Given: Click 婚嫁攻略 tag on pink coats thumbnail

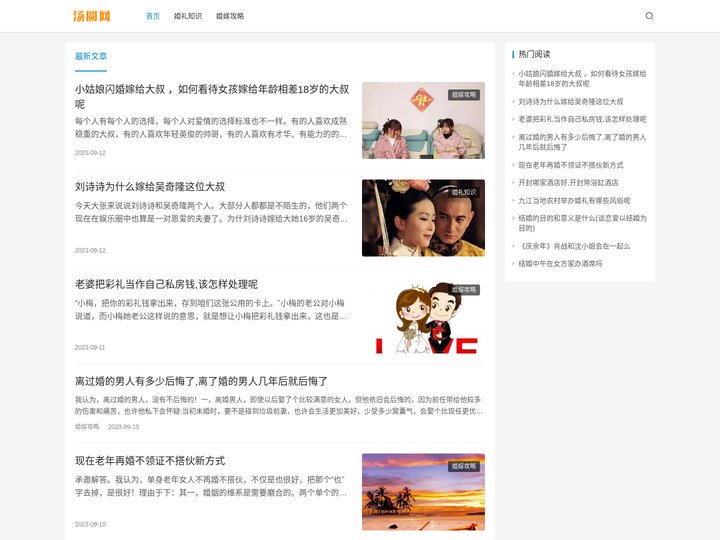Looking at the screenshot, I should pyautogui.click(x=464, y=95).
